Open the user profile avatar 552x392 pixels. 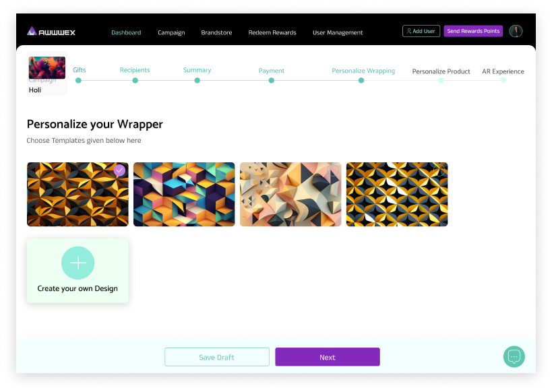click(x=516, y=31)
